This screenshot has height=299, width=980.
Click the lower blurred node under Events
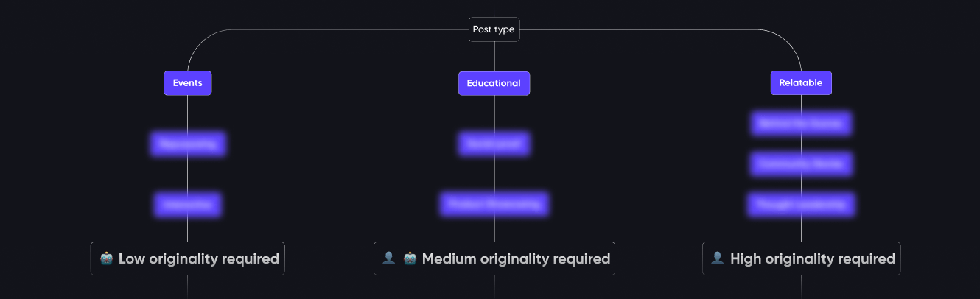[x=187, y=204]
